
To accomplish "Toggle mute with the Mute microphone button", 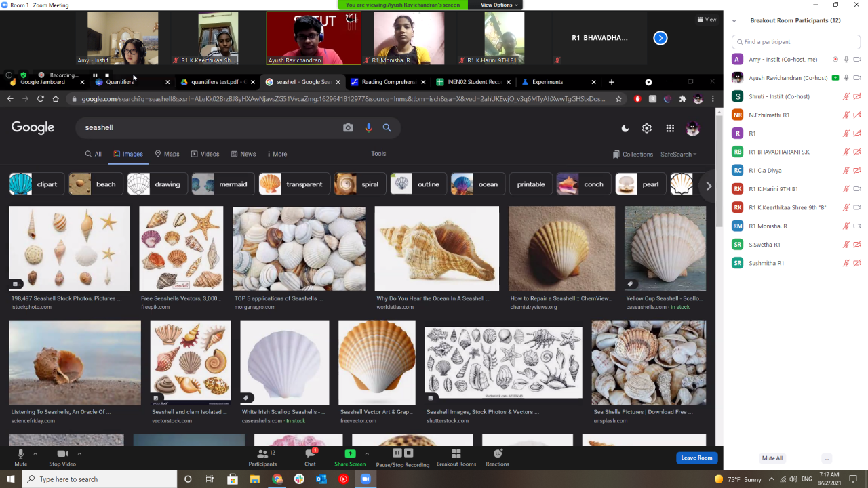I will coord(21,456).
